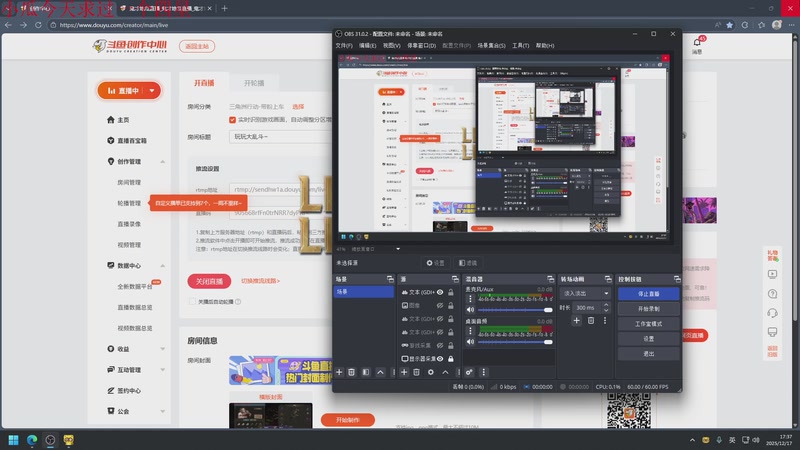Viewport: 800px width, 450px height.
Task: Uncheck 实时识别游戏画面 checkbox on Douyu page
Action: (233, 120)
